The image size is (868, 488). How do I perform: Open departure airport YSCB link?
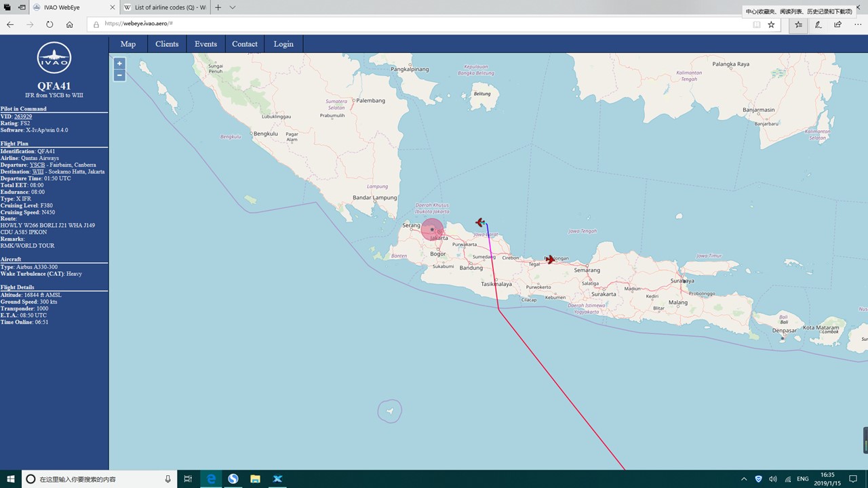(37, 165)
